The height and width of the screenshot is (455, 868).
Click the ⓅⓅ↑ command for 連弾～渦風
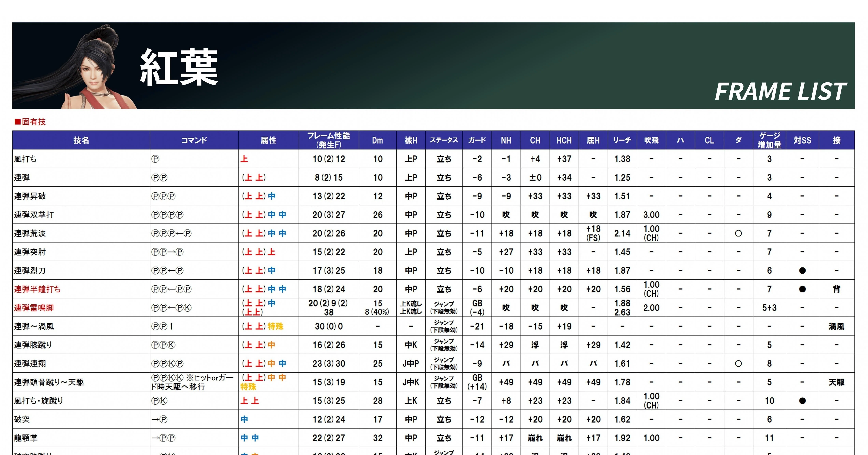click(162, 326)
